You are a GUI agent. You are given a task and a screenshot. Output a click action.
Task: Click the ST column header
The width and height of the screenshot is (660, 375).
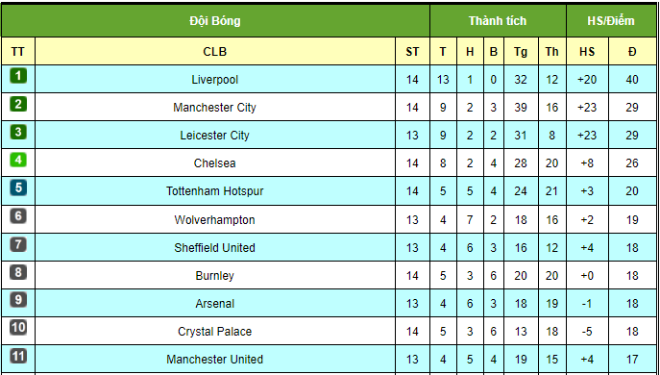412,51
